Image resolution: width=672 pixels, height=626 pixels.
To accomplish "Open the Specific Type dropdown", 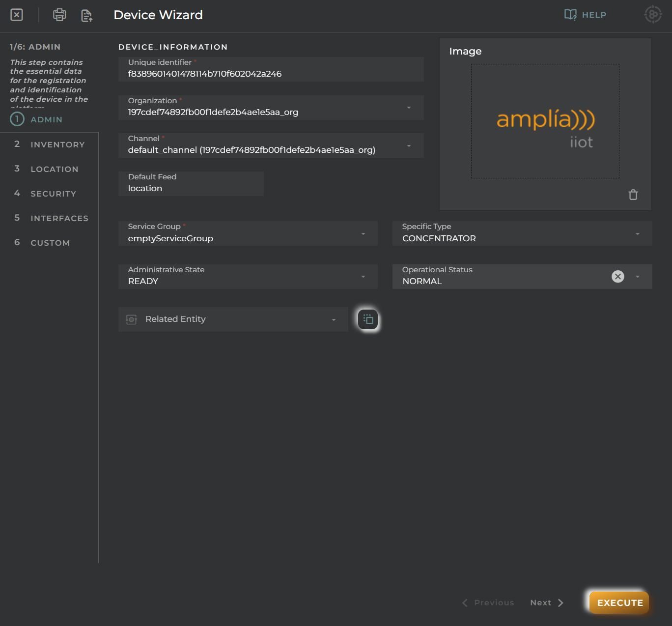I will click(638, 234).
